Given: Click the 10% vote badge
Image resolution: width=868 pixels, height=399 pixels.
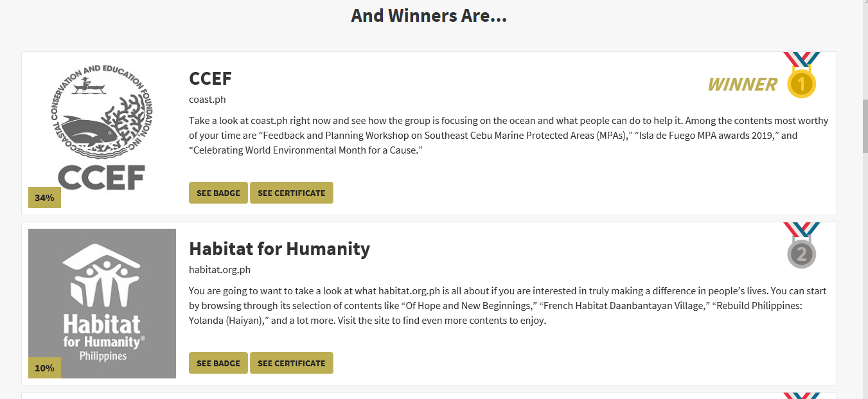Looking at the screenshot, I should point(44,368).
